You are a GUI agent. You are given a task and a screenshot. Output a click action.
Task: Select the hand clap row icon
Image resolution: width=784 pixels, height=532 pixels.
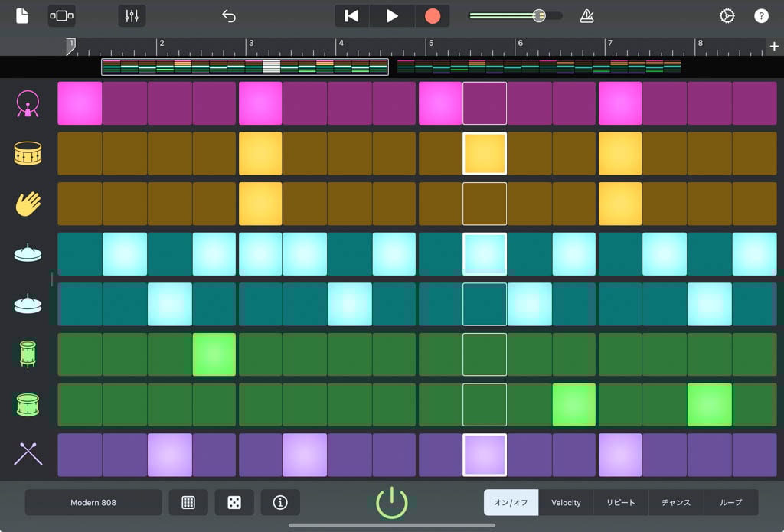coord(28,204)
